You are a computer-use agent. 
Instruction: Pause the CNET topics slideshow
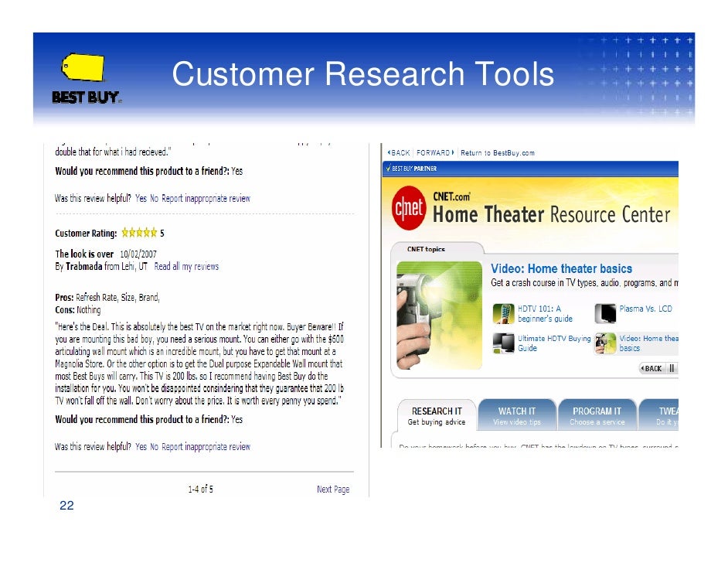(x=672, y=368)
